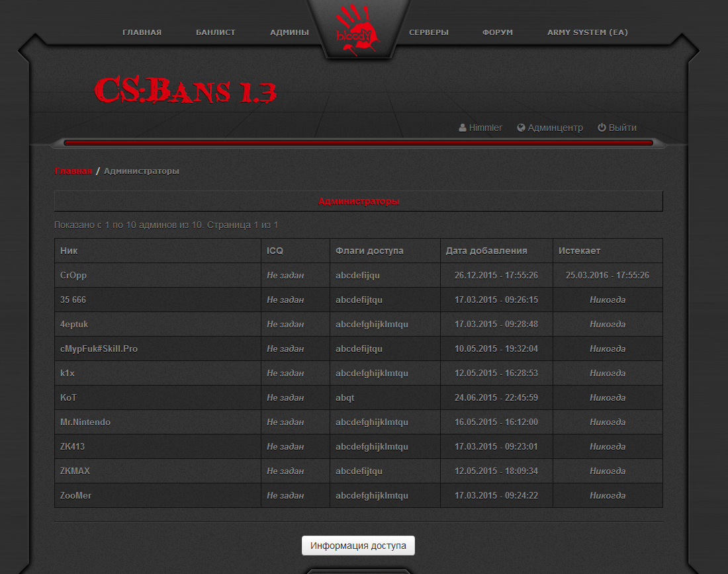Click the CS:Bans 1.3 title logo
Image resolution: width=728 pixels, height=574 pixels.
pos(185,90)
